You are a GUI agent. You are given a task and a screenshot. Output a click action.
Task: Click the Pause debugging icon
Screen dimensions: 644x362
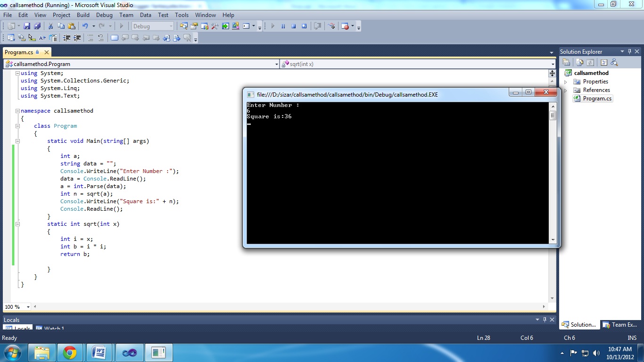point(283,26)
